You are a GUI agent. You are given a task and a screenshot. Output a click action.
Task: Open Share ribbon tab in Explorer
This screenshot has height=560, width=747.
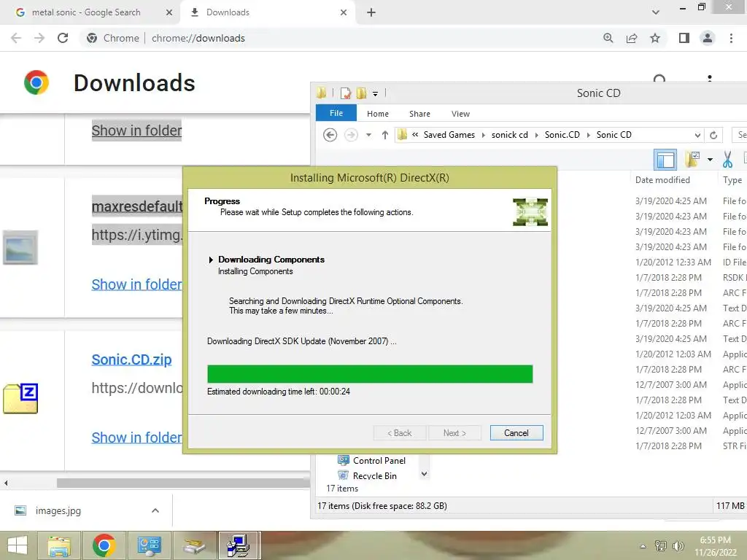[419, 114]
